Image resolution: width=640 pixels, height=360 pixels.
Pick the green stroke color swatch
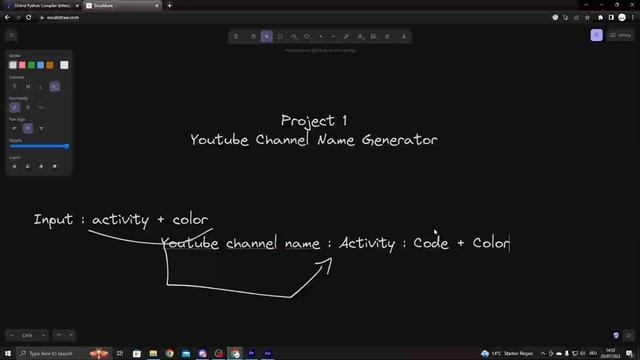click(31, 65)
